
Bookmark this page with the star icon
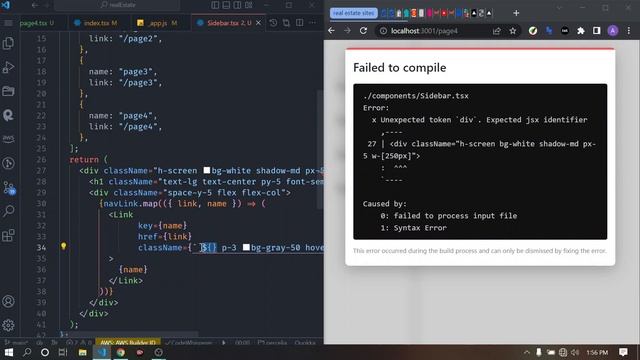coord(513,31)
